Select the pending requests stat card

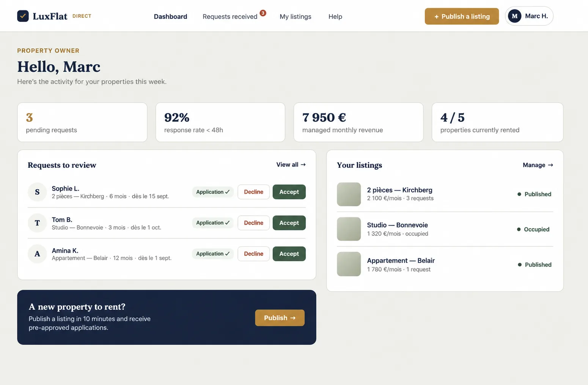click(82, 122)
